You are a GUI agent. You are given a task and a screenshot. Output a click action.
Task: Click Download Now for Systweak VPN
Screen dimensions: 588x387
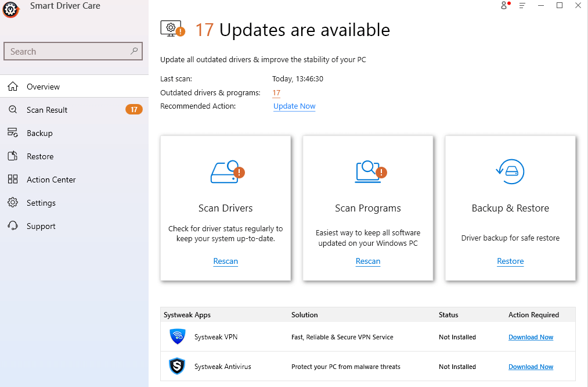point(531,337)
